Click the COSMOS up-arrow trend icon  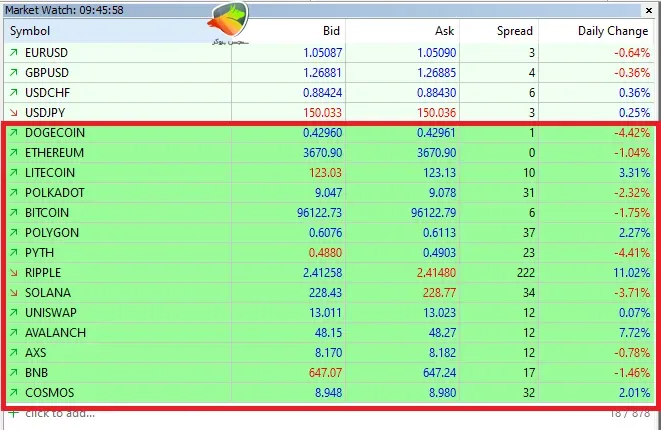(13, 393)
